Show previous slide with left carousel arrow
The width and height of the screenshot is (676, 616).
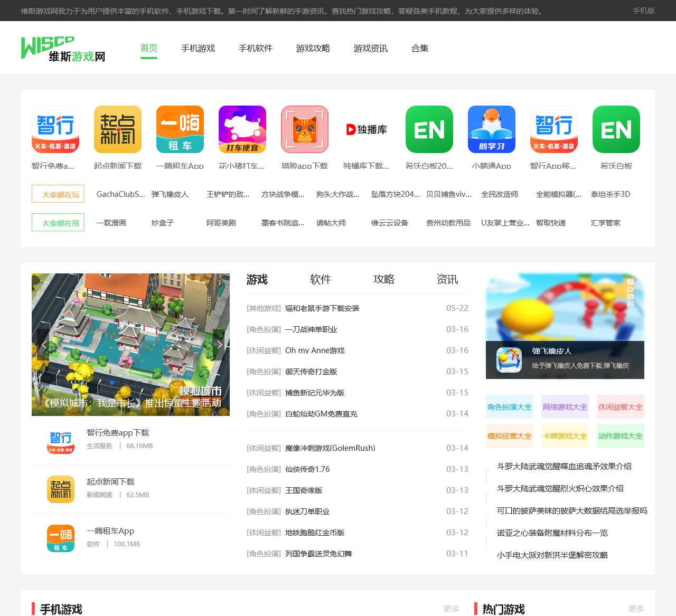pos(43,344)
